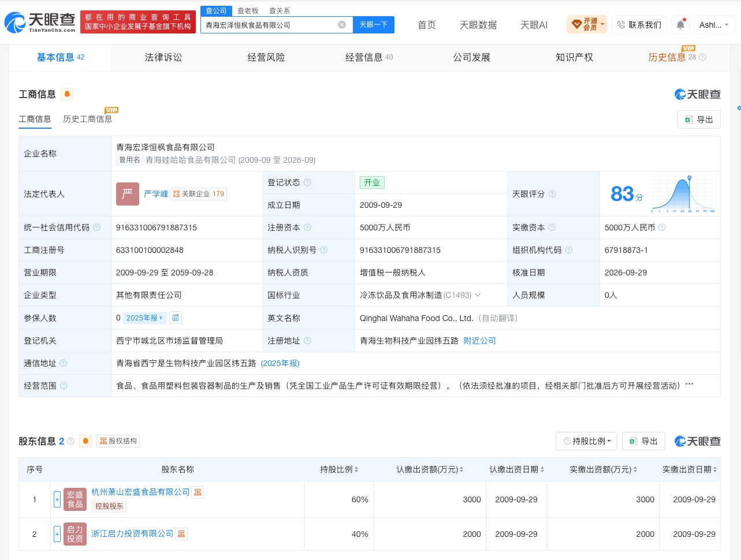Open the 附近公司 link
Viewport: 741px width, 560px height.
pyautogui.click(x=479, y=341)
